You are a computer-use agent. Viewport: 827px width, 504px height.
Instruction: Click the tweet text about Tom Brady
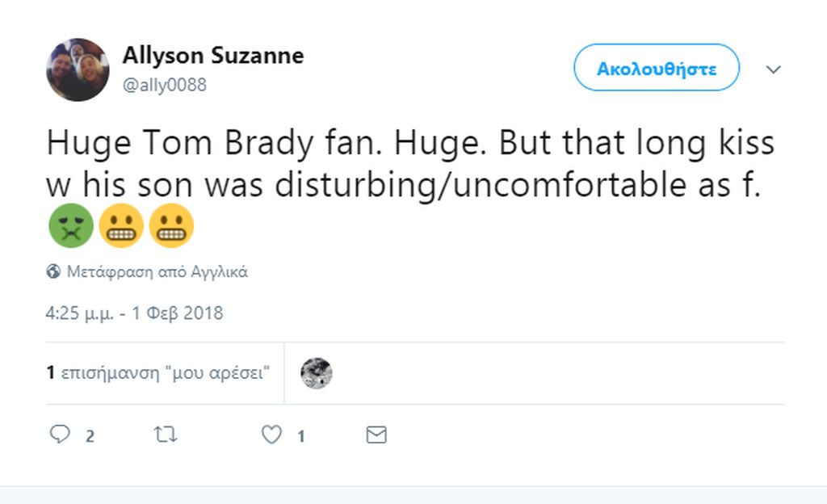tap(410, 164)
